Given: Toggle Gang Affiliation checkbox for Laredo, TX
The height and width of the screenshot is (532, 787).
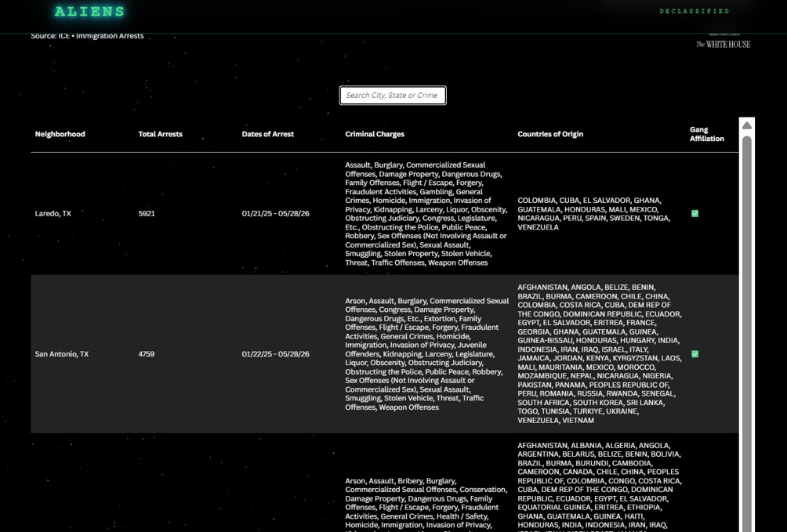Looking at the screenshot, I should pos(695,213).
